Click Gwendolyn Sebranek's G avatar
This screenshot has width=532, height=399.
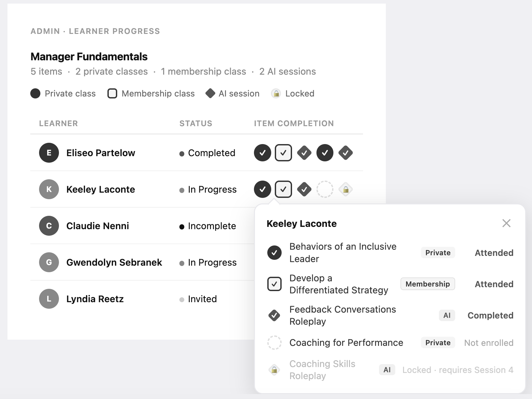click(49, 262)
